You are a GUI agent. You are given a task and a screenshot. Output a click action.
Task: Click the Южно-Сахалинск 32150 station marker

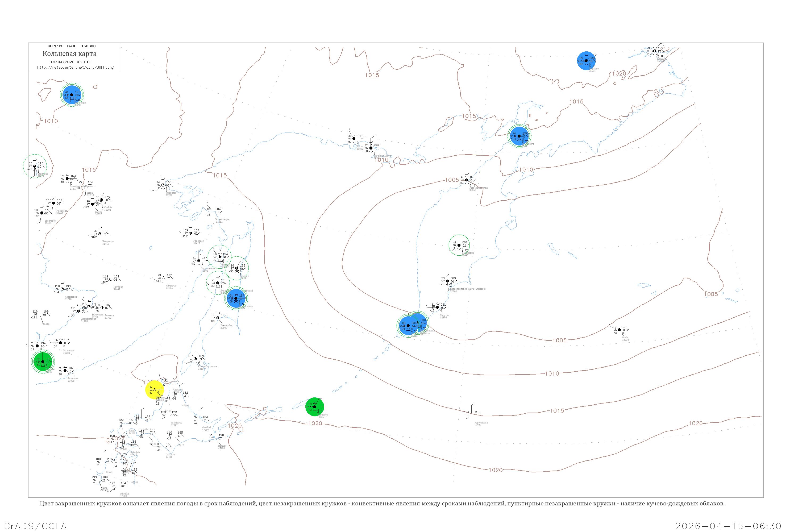point(196,359)
